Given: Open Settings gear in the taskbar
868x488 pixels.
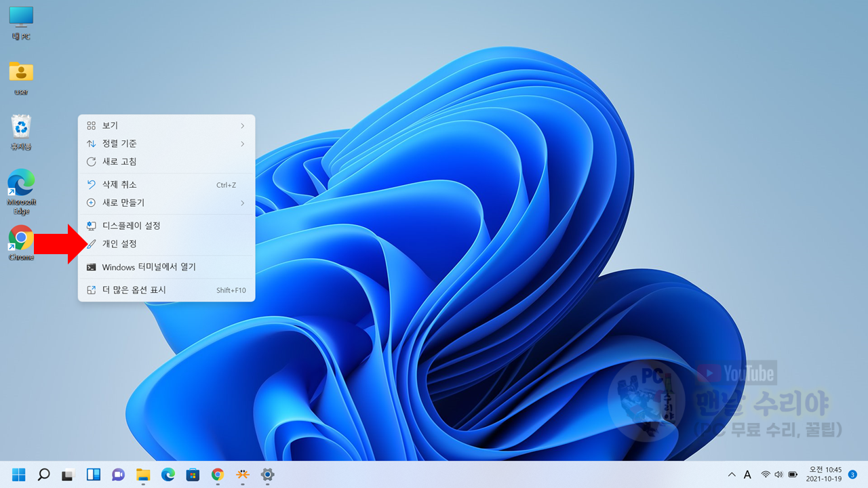Looking at the screenshot, I should [268, 474].
